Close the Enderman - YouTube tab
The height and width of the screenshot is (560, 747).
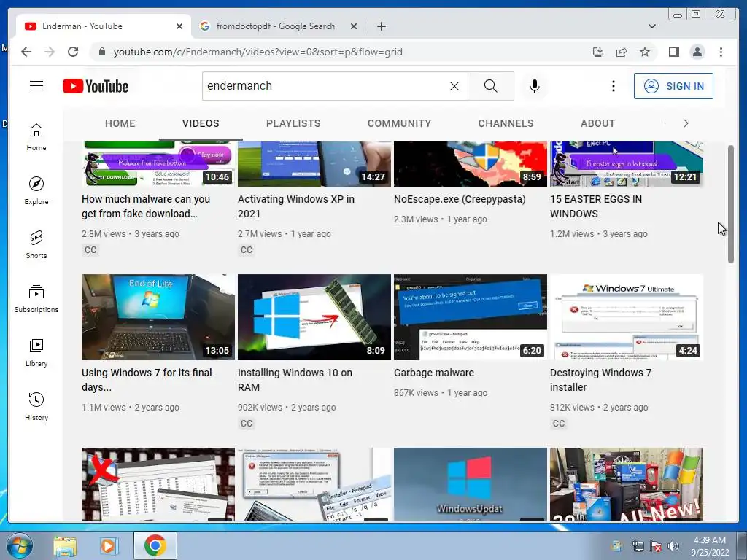(179, 26)
